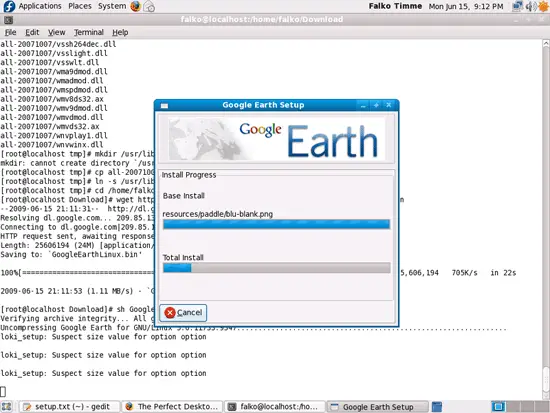Screen dimensions: 550x413
Task: Click the first 'loki_setup: Suspect size value' line
Action: [103, 337]
